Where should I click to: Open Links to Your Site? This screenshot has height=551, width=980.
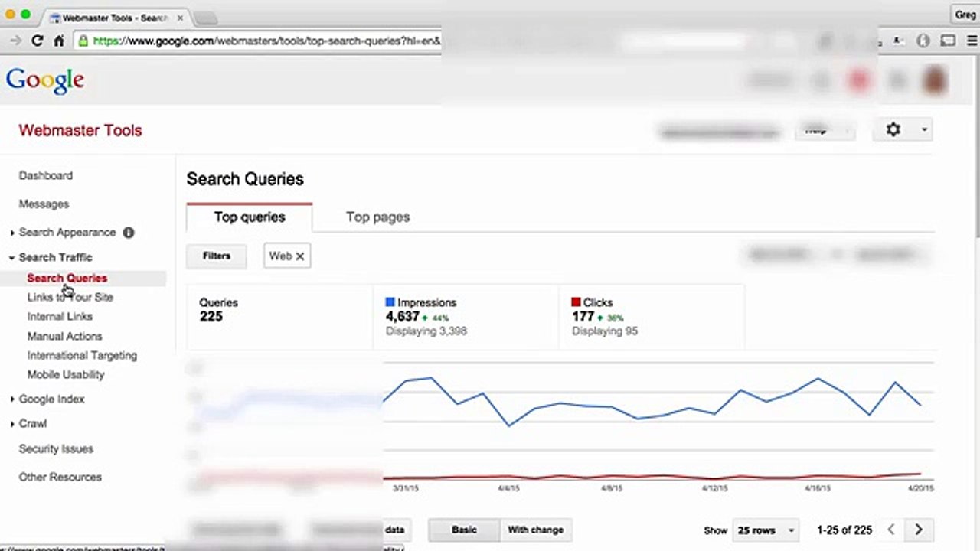pos(70,298)
